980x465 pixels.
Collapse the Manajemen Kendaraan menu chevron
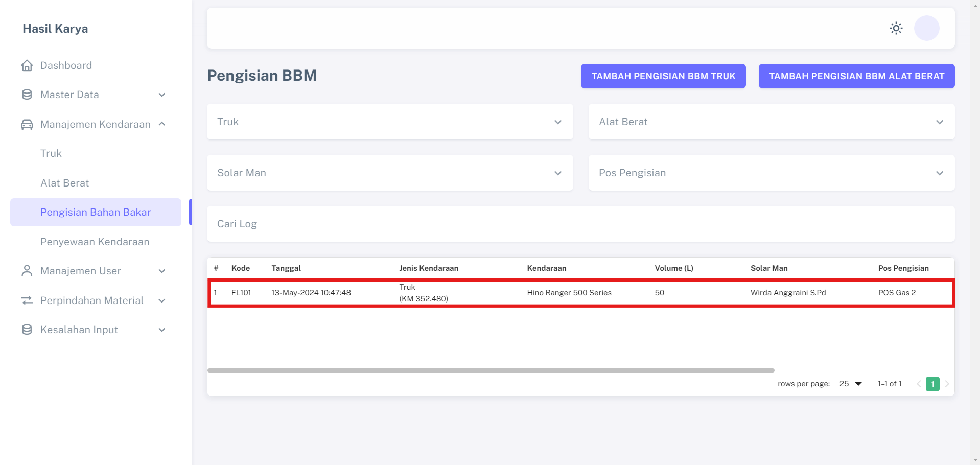point(162,124)
